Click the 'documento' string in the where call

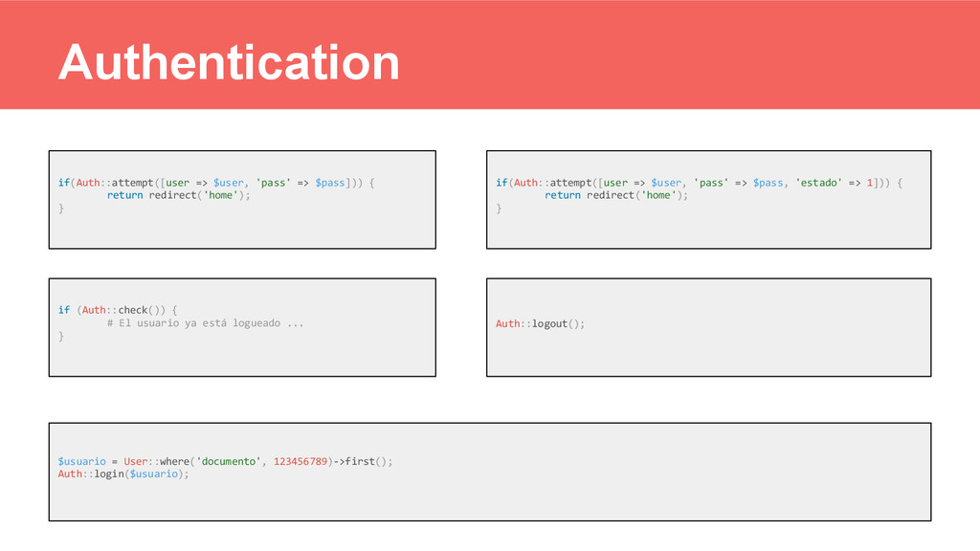pyautogui.click(x=228, y=462)
